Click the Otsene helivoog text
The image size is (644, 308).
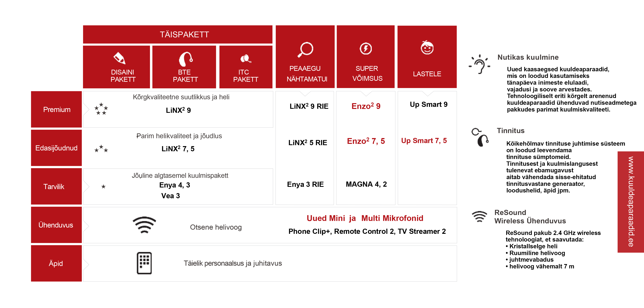tap(216, 227)
